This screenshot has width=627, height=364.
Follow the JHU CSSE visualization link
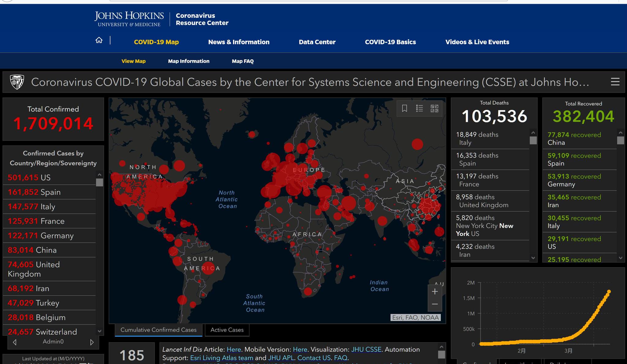366,349
